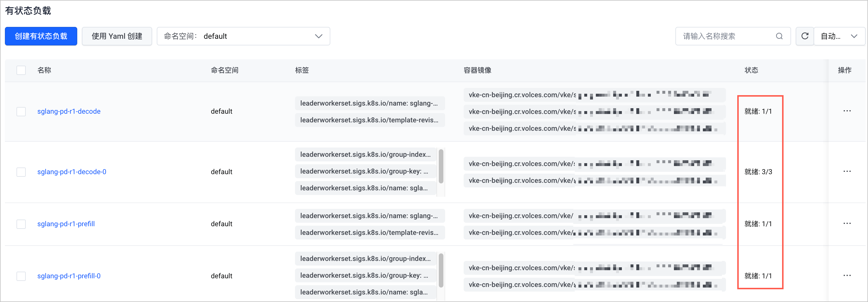Click group-index label of sglang-pd-r1-prefill-0
868x302 pixels.
[366, 259]
